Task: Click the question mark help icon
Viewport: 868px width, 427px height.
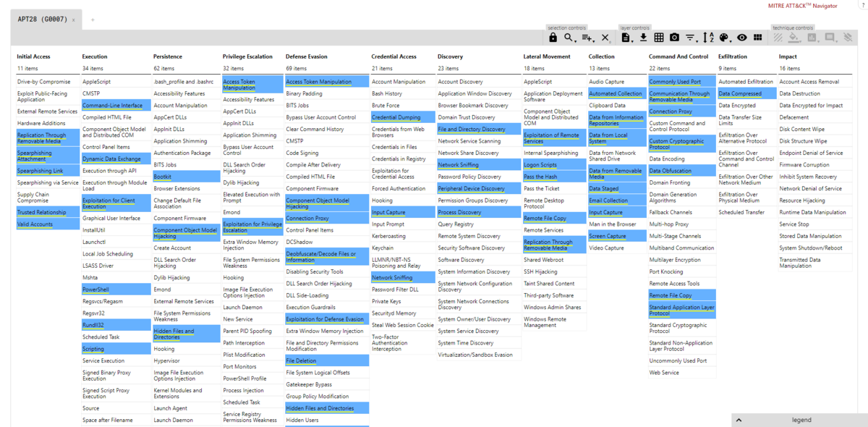Action: click(862, 6)
